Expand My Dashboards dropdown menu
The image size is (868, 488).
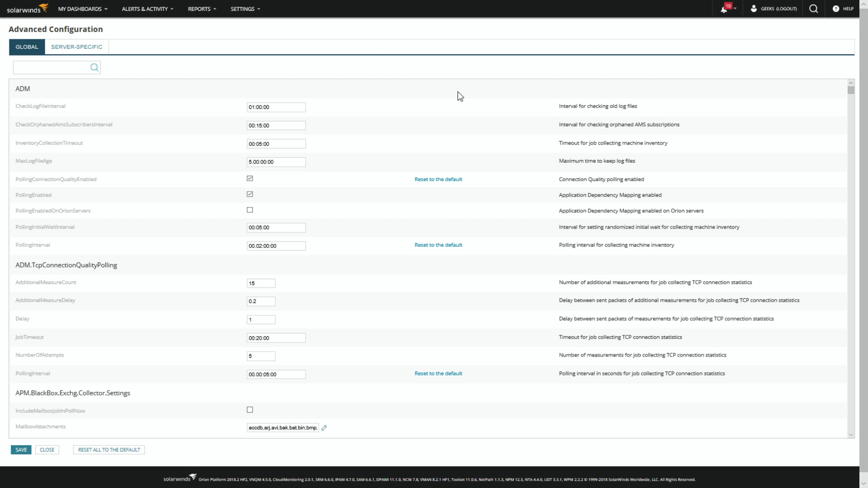83,9
